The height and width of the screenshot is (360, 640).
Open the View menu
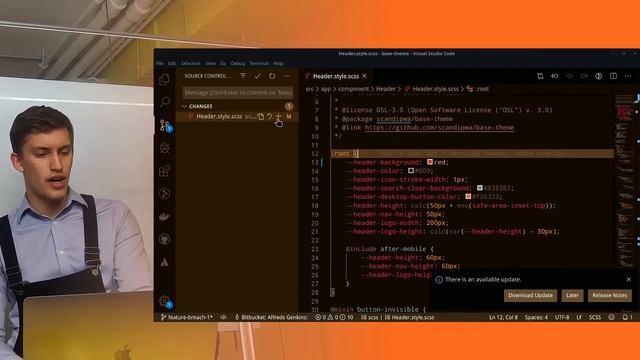pyautogui.click(x=210, y=64)
